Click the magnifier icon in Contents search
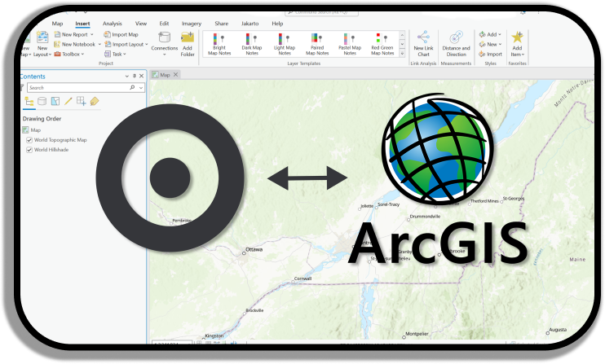 tap(132, 87)
